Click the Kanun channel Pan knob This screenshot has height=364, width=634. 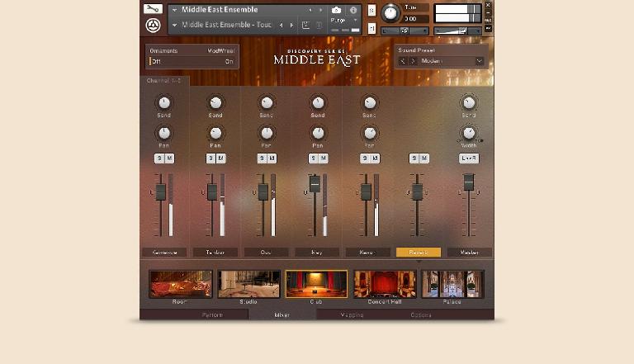pos(370,133)
